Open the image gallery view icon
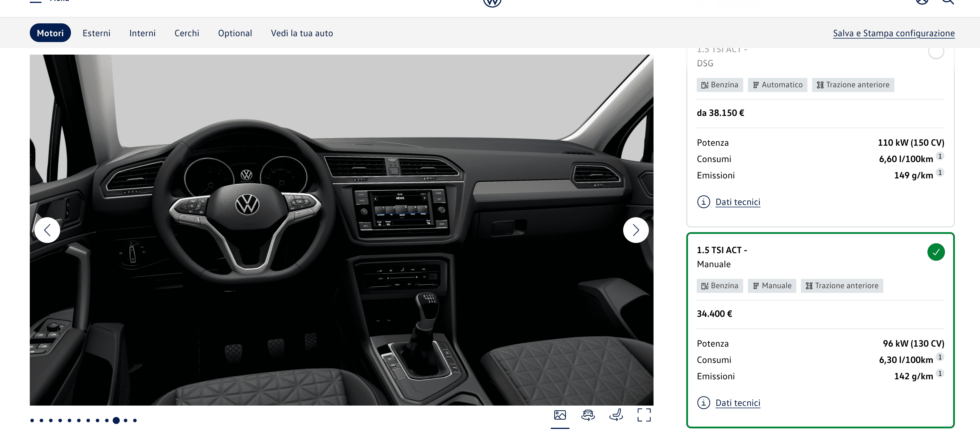Screen dimensions: 980x438 pos(559,415)
